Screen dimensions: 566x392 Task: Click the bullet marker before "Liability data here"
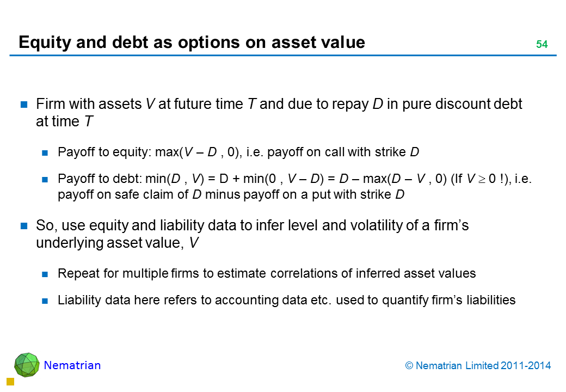(46, 300)
